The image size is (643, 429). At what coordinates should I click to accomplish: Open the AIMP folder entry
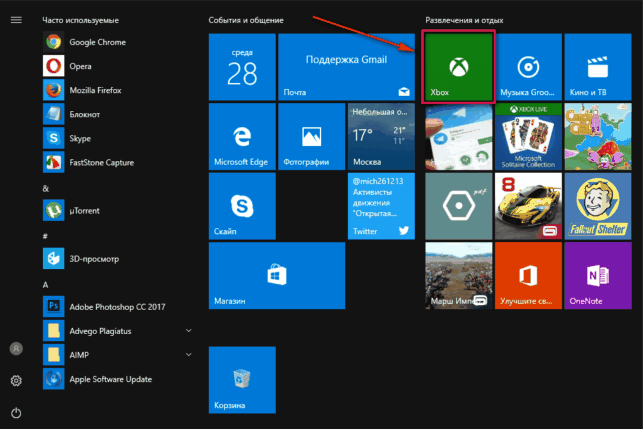[117, 355]
